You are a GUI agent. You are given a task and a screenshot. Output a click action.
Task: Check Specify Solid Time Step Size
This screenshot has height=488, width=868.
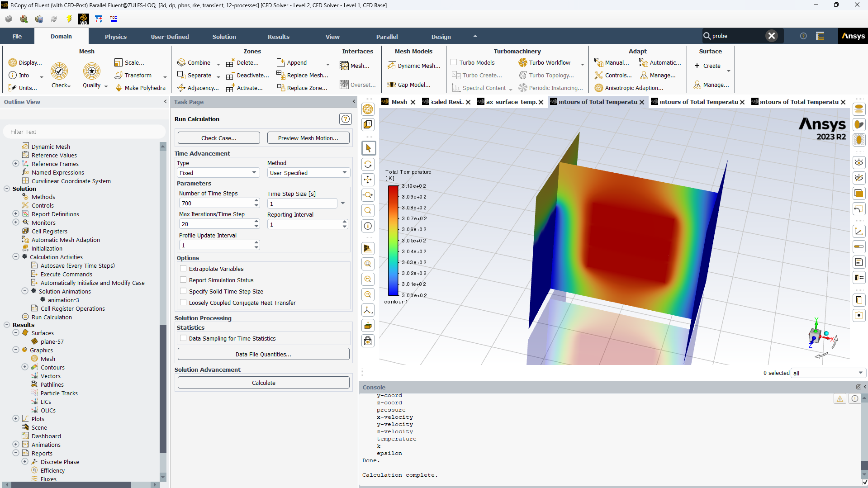(183, 291)
